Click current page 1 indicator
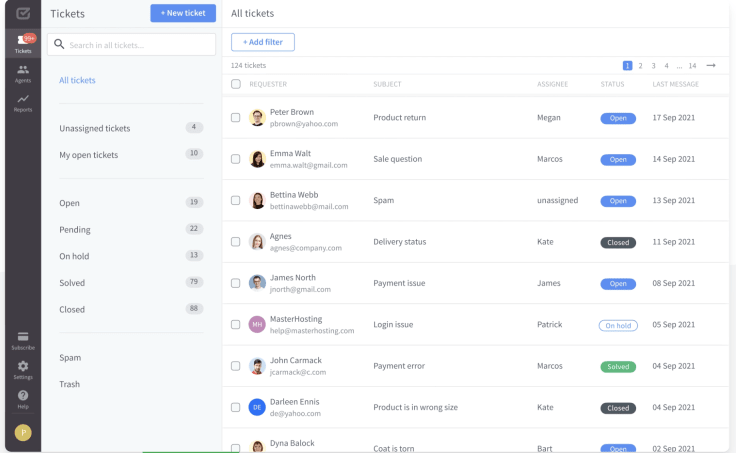736x453 pixels. click(627, 66)
